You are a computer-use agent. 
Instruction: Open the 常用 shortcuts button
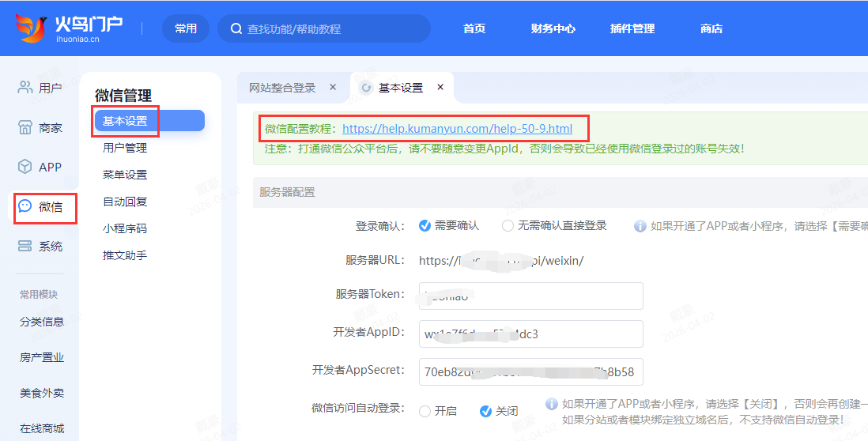point(186,28)
